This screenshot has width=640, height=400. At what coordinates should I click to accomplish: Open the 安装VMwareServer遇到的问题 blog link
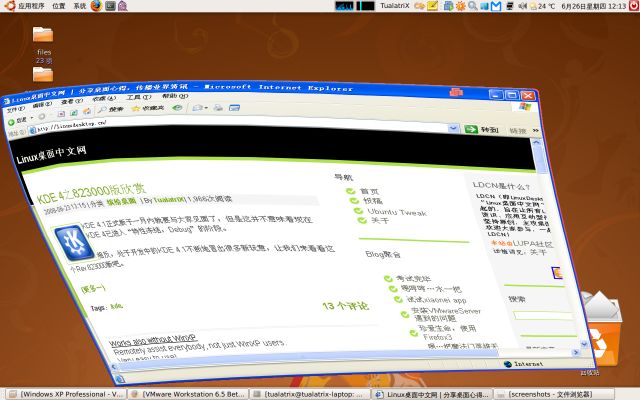click(445, 314)
